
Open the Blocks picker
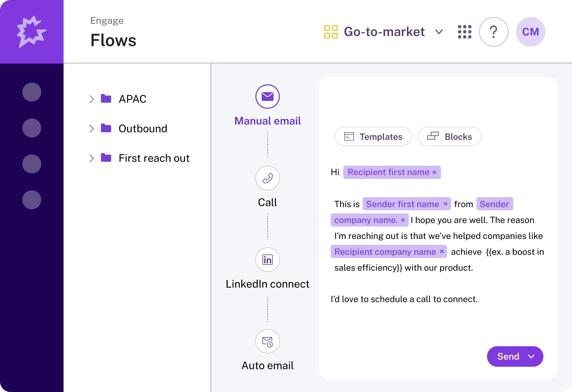[x=449, y=137]
